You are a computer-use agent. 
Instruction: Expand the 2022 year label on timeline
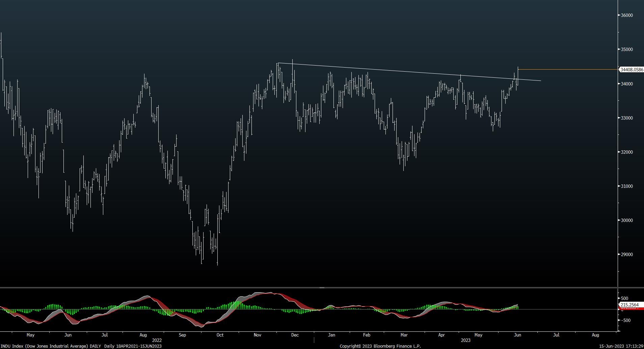point(157,341)
